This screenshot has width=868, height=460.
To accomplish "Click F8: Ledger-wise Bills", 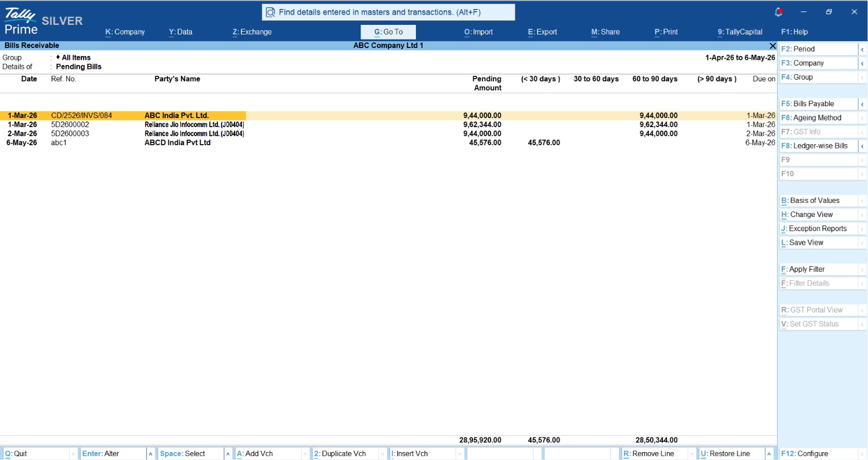I will click(818, 146).
